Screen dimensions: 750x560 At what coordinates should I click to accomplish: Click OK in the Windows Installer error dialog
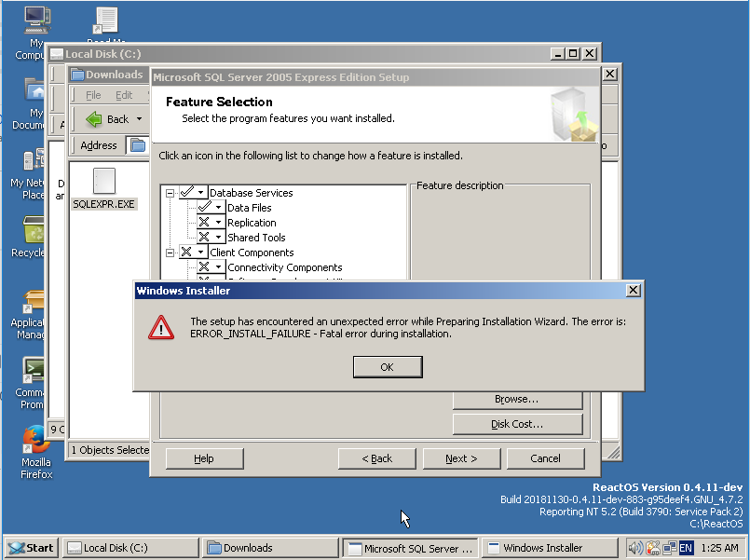pyautogui.click(x=388, y=367)
